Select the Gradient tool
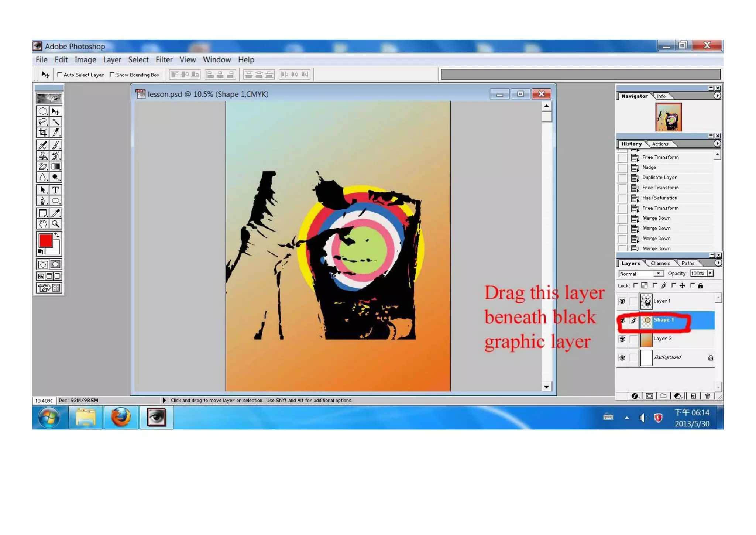 pos(56,167)
